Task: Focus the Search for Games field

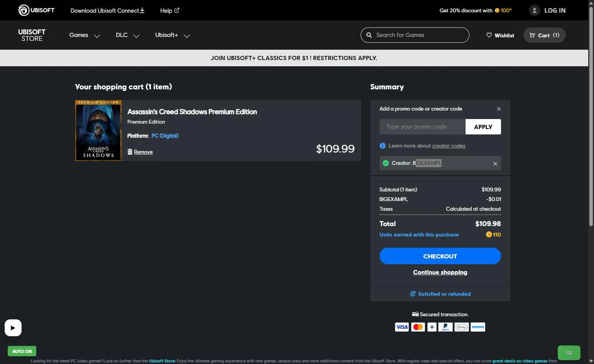Action: 415,35
